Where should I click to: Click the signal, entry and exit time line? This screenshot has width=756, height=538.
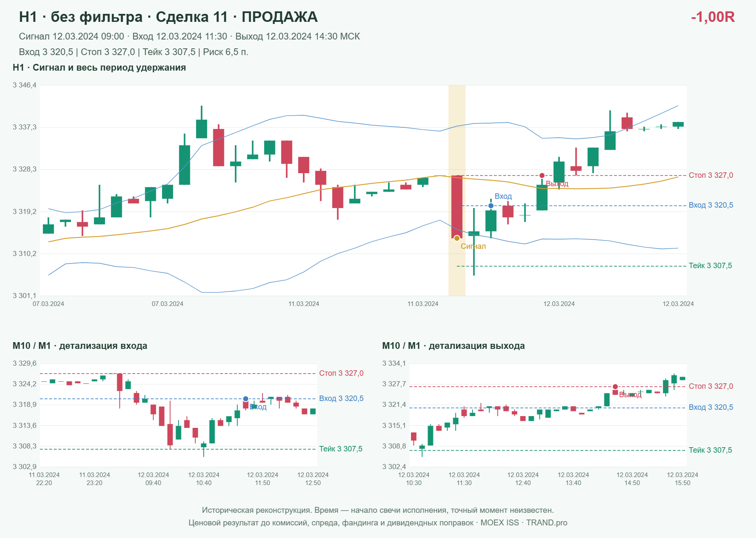[189, 37]
